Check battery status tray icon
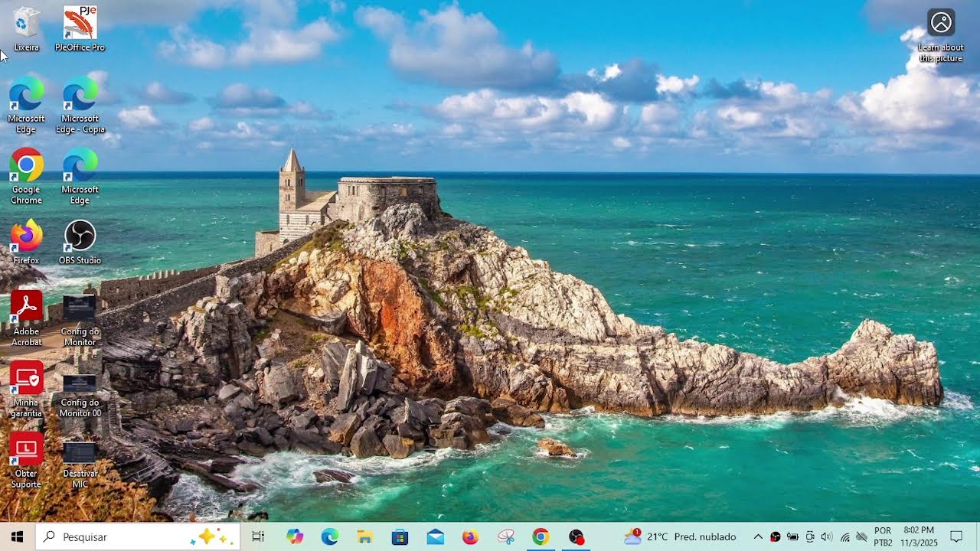 pyautogui.click(x=793, y=536)
